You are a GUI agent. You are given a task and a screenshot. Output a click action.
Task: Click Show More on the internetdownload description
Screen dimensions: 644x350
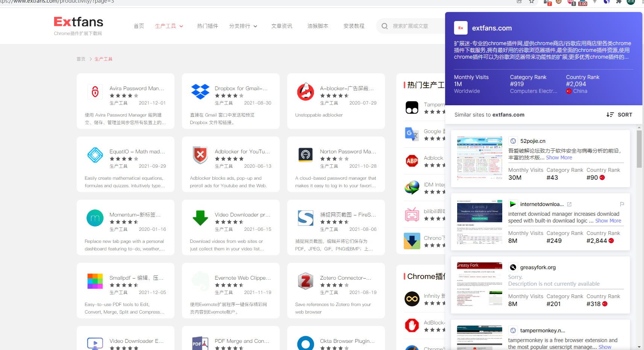click(608, 221)
